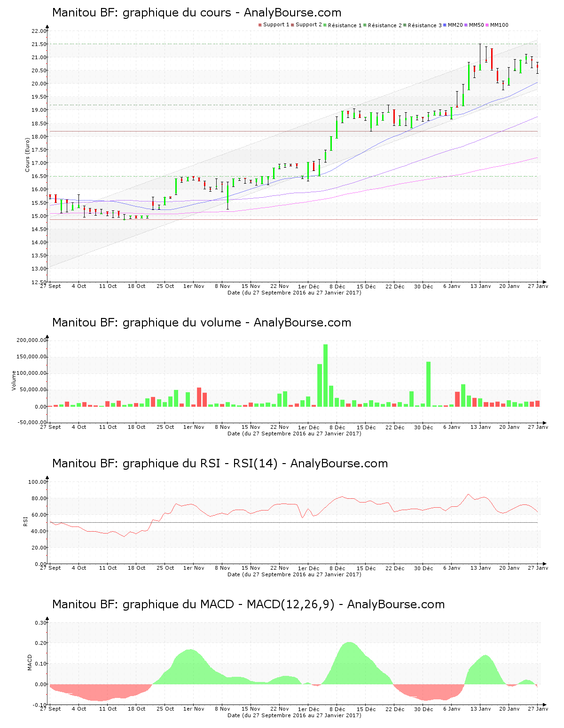Screen dimensions: 564x728
Task: Click the 0.30 MACD axis value
Action: tap(41, 623)
